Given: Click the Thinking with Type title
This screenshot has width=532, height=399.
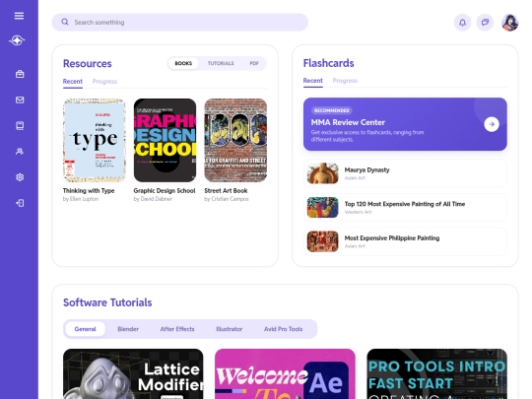Looking at the screenshot, I should (x=89, y=191).
